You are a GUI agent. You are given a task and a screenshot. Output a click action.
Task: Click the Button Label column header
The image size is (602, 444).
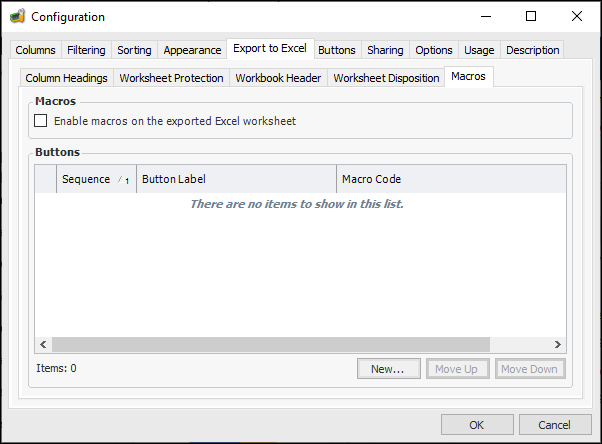[x=236, y=179]
